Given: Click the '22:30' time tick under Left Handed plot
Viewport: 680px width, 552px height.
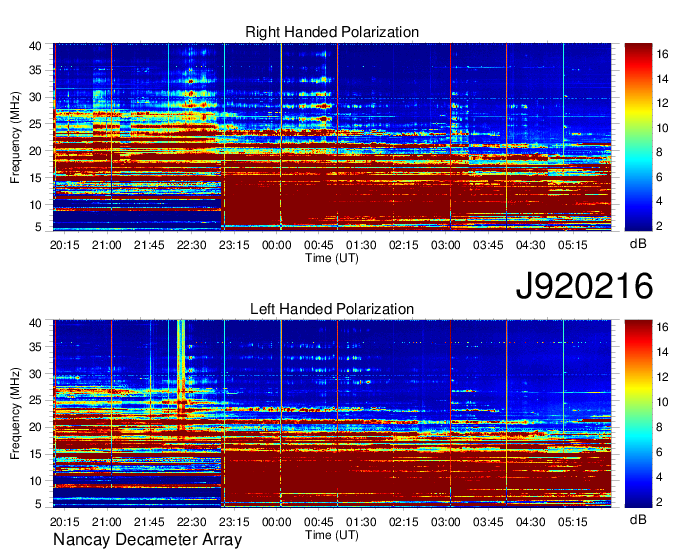Looking at the screenshot, I should (x=192, y=522).
